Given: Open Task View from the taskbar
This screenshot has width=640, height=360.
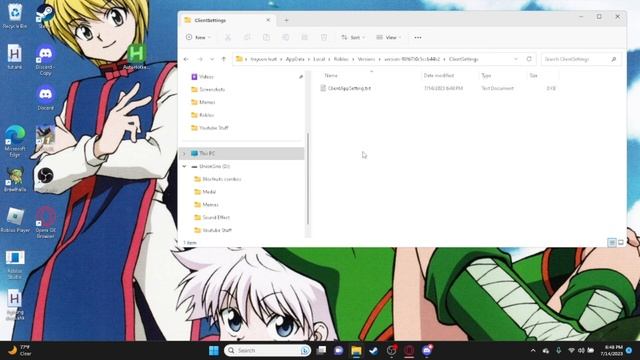Looking at the screenshot, I should pos(321,351).
